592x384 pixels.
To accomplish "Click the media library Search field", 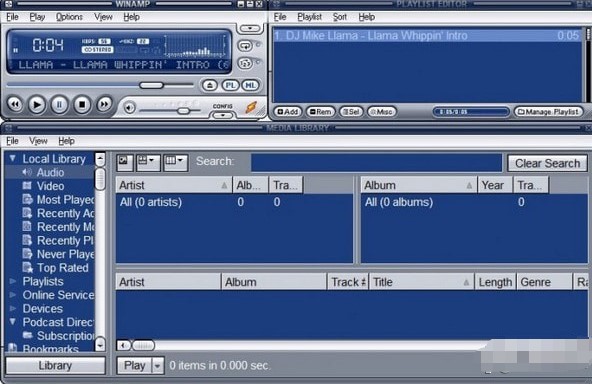I will click(376, 163).
